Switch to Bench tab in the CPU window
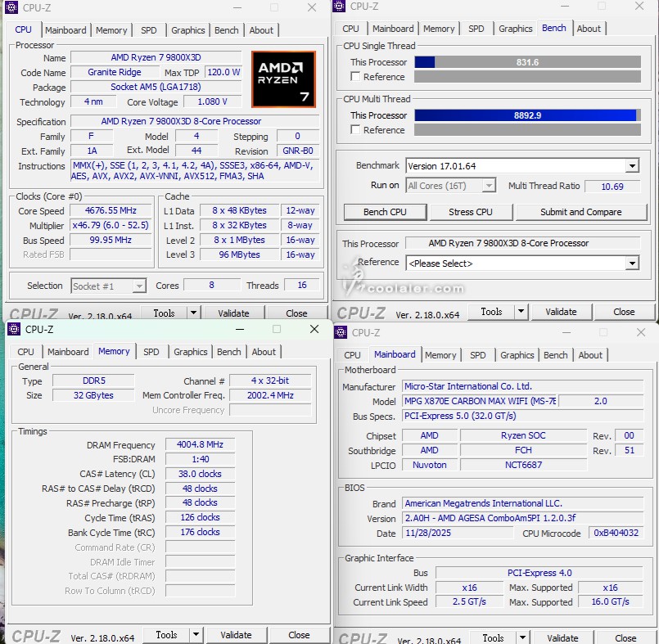 click(227, 30)
